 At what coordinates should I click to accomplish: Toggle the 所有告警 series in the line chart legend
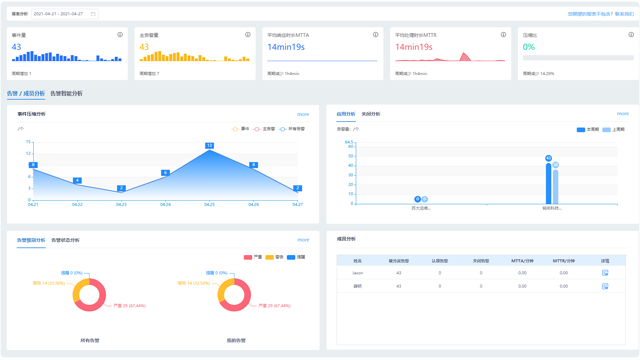tap(292, 129)
